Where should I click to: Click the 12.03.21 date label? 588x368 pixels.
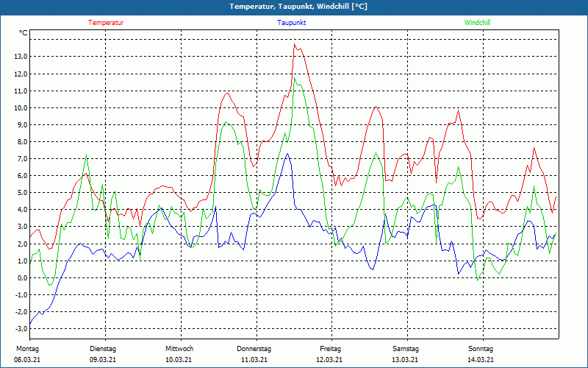329,360
